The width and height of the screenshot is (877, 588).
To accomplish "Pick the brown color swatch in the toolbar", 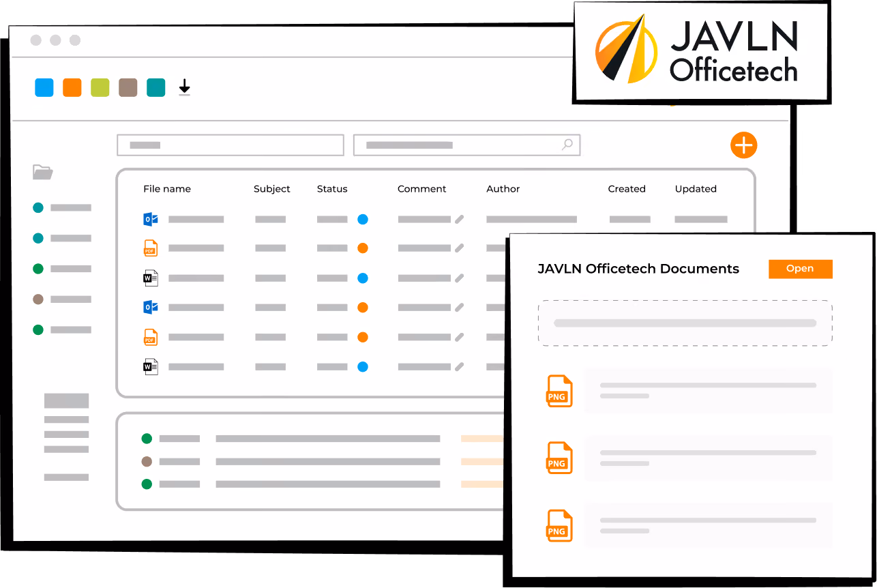I will click(x=128, y=87).
